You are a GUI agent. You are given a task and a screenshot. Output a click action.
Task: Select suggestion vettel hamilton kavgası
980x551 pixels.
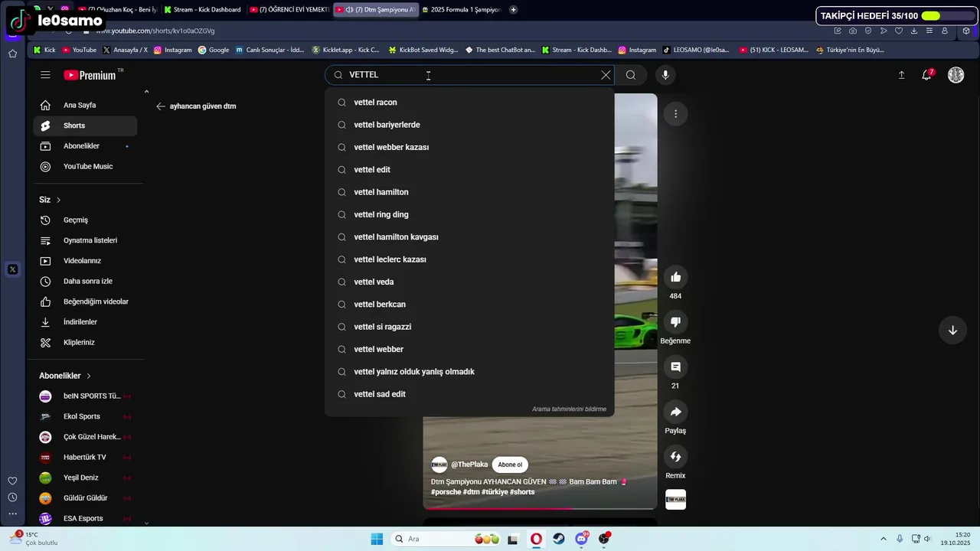(x=469, y=237)
